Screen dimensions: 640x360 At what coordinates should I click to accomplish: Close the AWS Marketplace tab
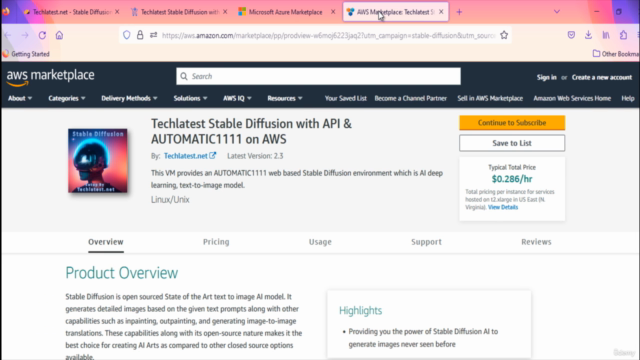coord(441,12)
